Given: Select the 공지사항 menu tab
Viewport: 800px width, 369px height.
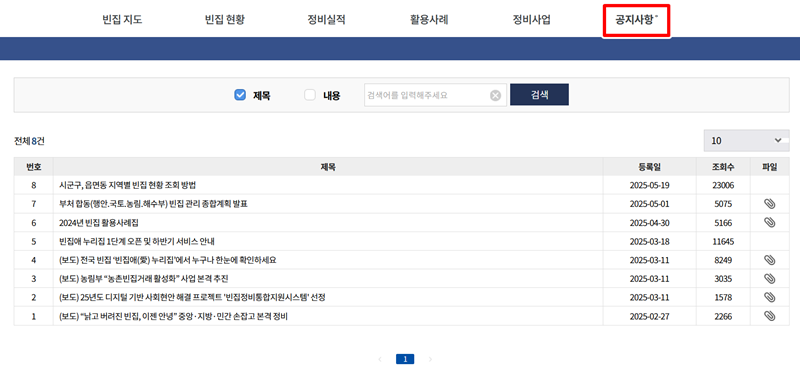Looking at the screenshot, I should point(636,20).
